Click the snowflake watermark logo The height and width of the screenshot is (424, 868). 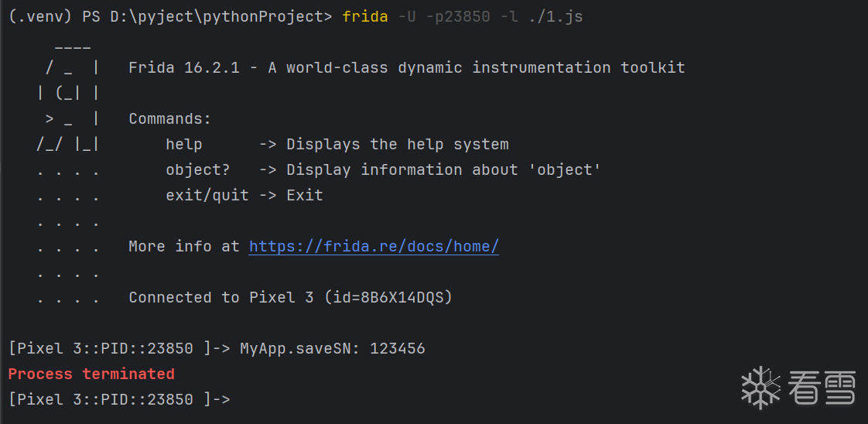coord(760,387)
